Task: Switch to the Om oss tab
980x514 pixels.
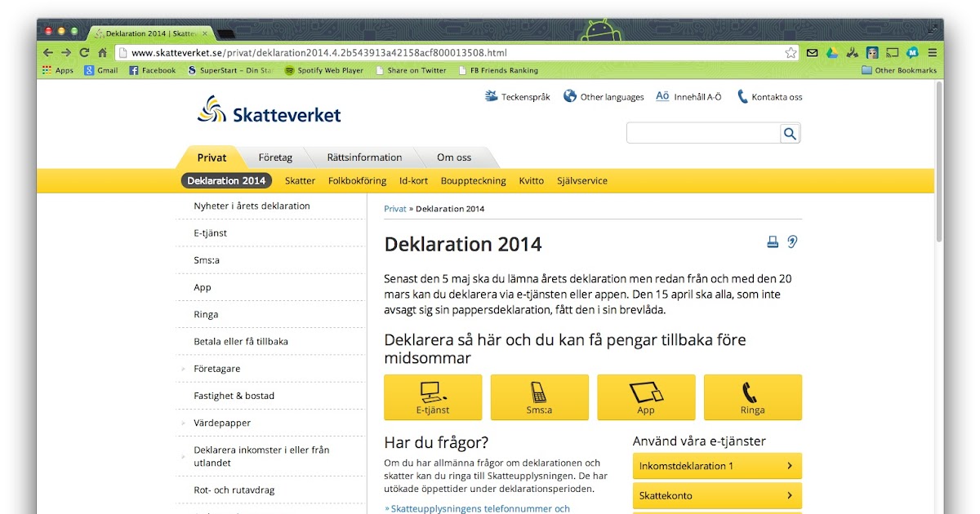Action: 453,157
